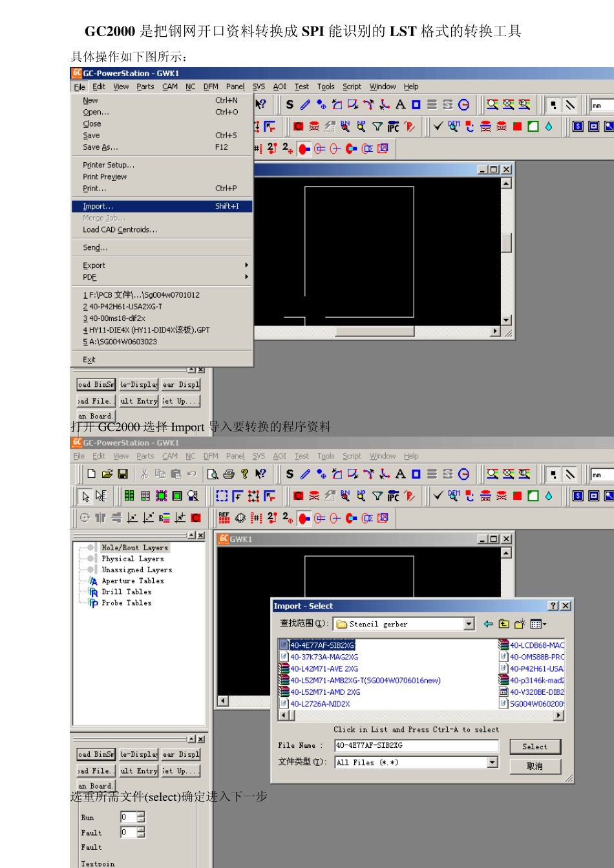Viewport: 614px width, 868px height.
Task: Click the Re-Display button below the layer tree
Action: [x=139, y=754]
